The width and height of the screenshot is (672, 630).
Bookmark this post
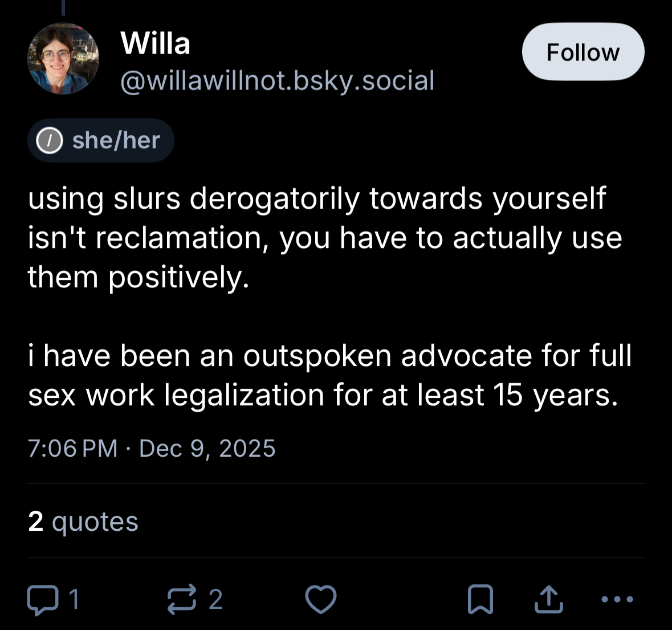click(x=480, y=599)
